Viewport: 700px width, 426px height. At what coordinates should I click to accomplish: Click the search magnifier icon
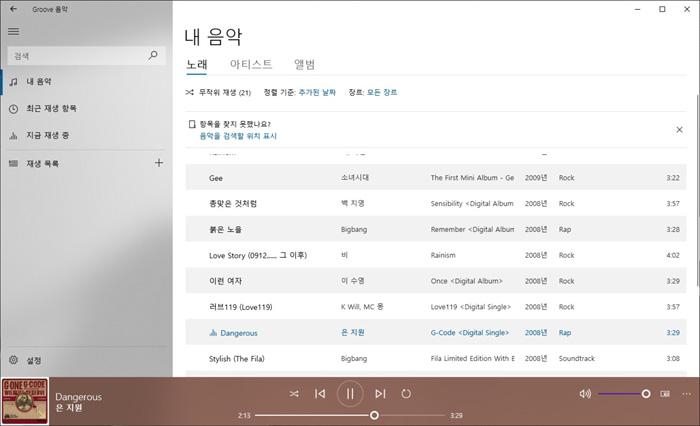point(153,55)
